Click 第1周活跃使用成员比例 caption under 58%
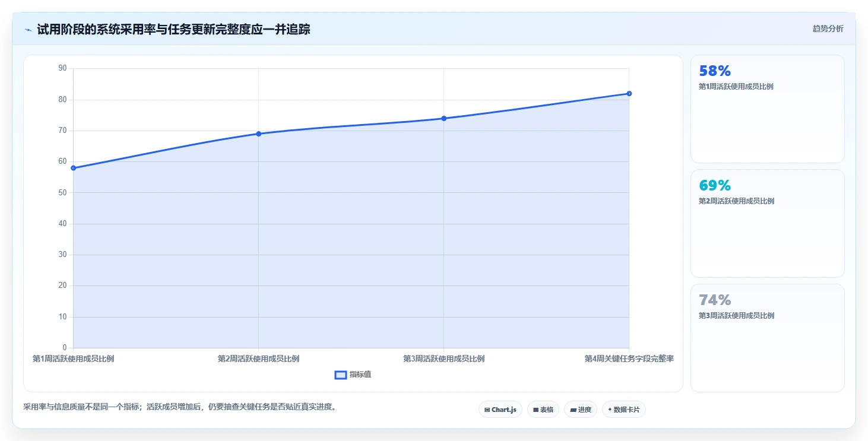The width and height of the screenshot is (868, 441). click(736, 87)
